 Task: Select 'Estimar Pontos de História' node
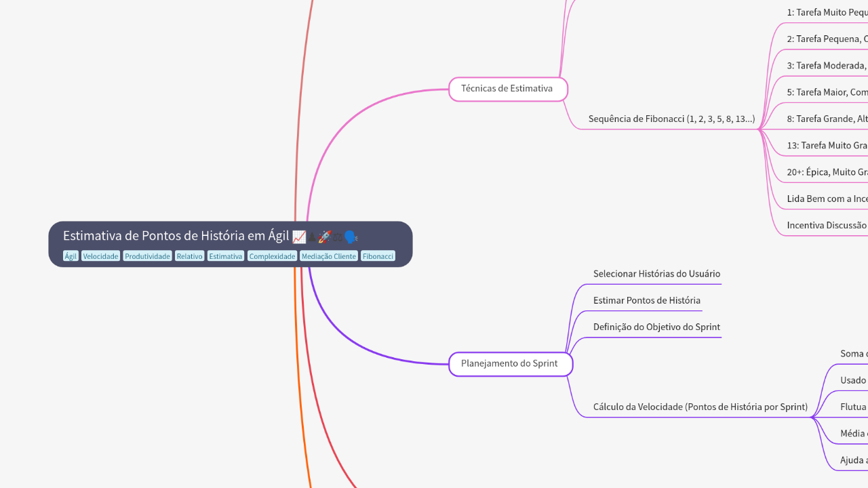(647, 300)
